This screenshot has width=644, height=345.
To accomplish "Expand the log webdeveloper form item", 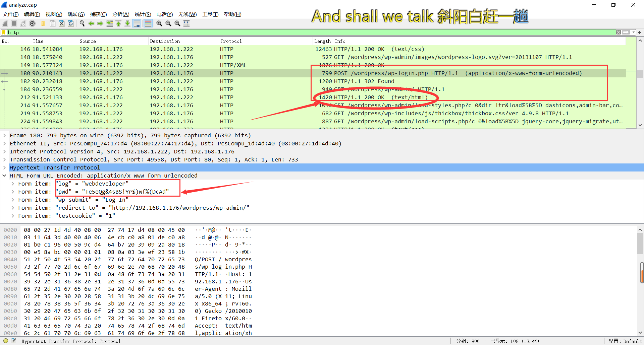I will [13, 184].
